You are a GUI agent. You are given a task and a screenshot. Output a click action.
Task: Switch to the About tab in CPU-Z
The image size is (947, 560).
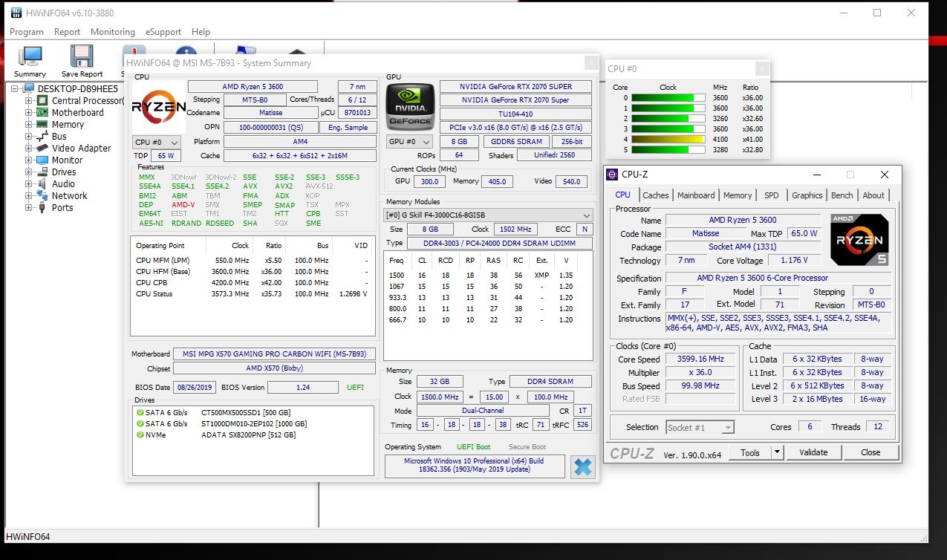(x=873, y=195)
